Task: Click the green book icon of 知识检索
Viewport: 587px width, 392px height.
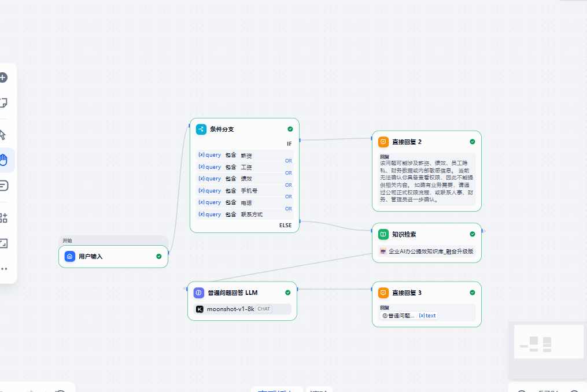Action: pos(383,234)
